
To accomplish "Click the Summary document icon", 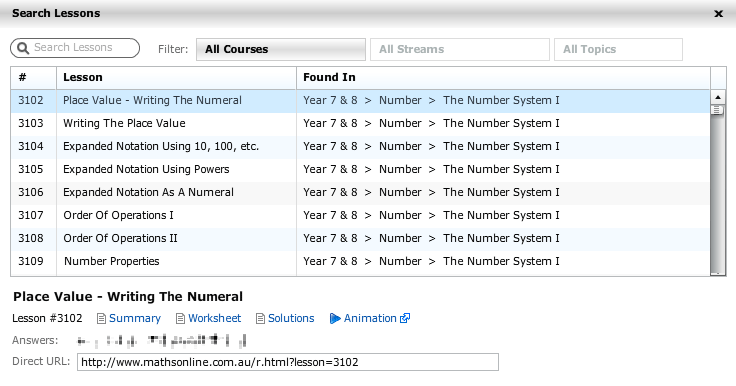I will click(x=101, y=319).
